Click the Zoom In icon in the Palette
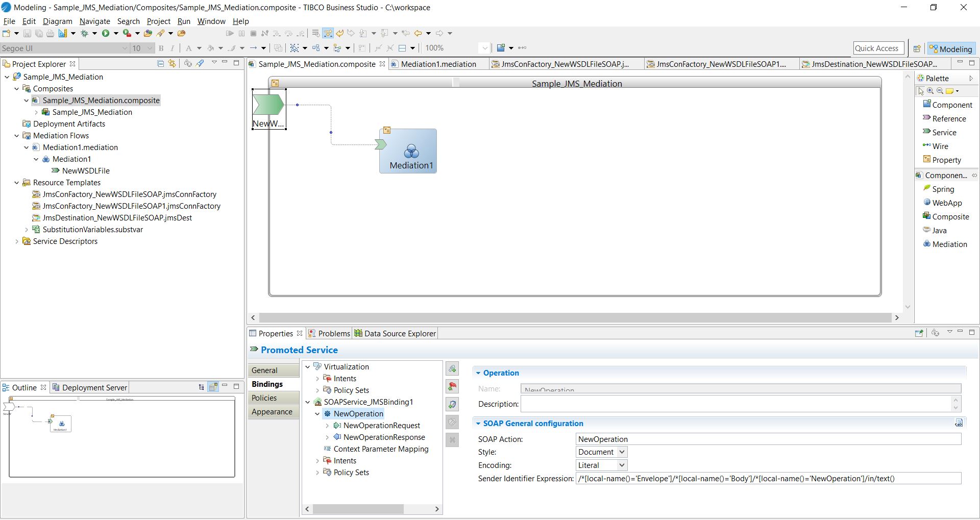 930,91
